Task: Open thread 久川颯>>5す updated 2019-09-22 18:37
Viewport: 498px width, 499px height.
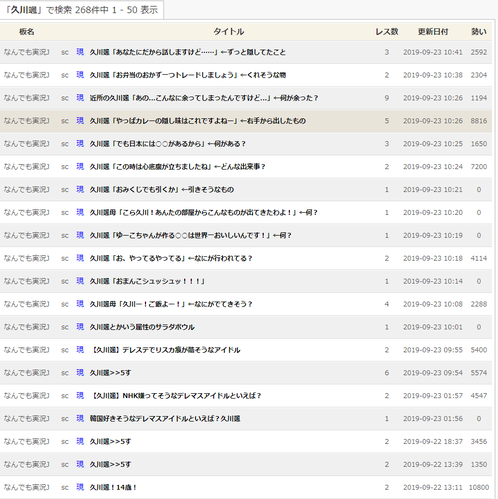Action: click(x=110, y=442)
